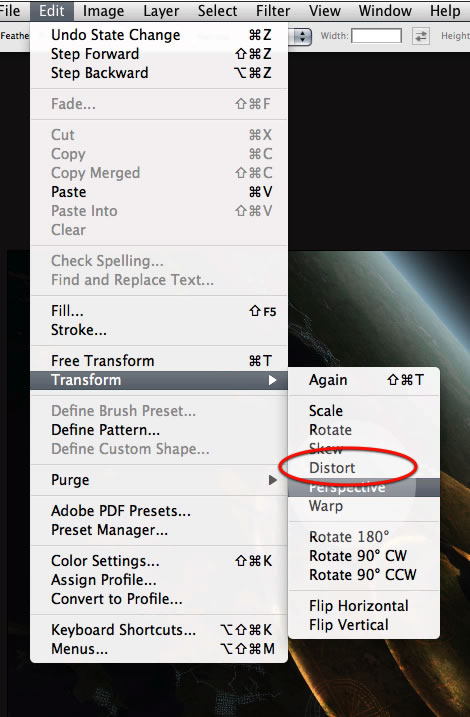Open Adobe PDF Presets
The image size is (470, 717).
click(159, 511)
